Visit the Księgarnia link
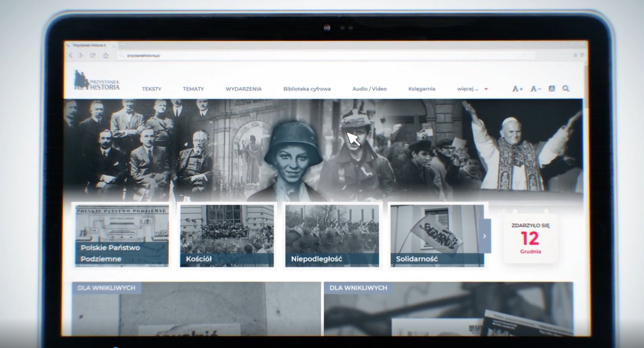The width and height of the screenshot is (644, 348). 422,89
